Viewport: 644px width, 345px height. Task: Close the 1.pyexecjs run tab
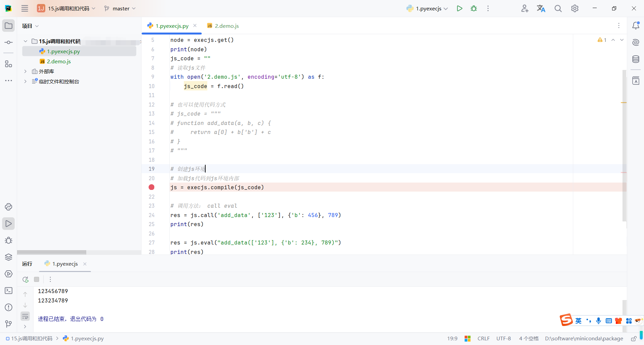85,264
